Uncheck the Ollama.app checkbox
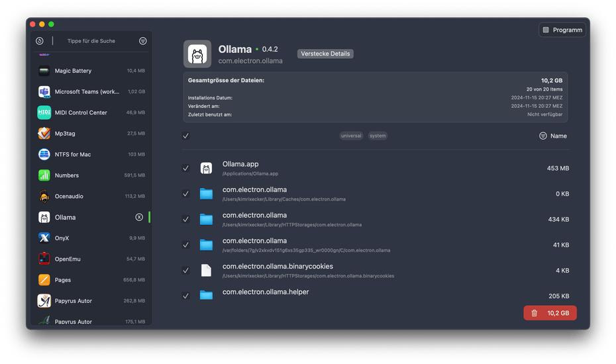The height and width of the screenshot is (364, 616). 186,169
